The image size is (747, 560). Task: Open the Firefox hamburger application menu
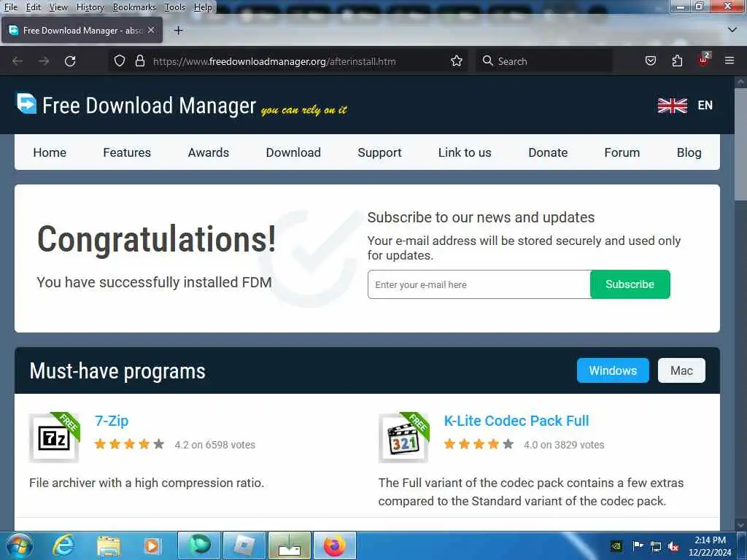tap(729, 61)
